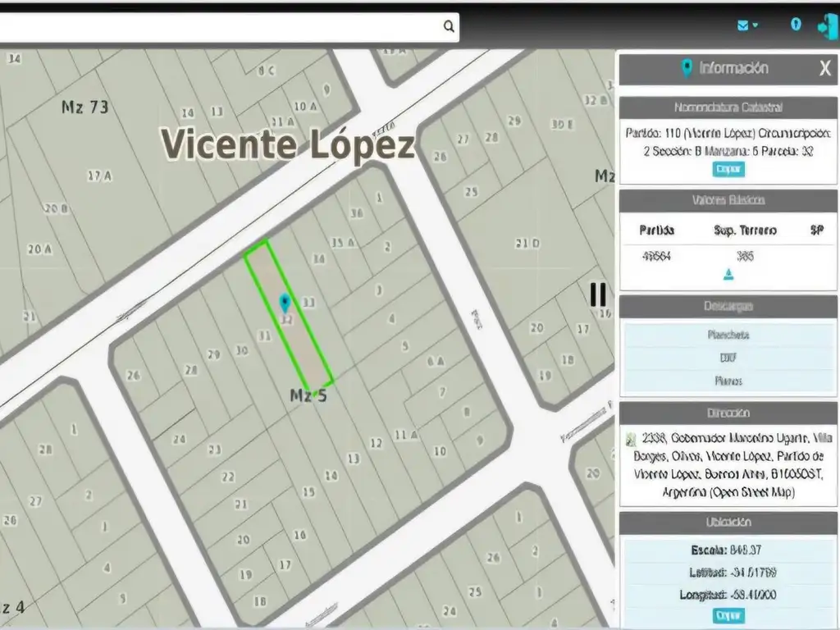840x630 pixels.
Task: Click the Valores Básicos section header
Action: pos(728,200)
